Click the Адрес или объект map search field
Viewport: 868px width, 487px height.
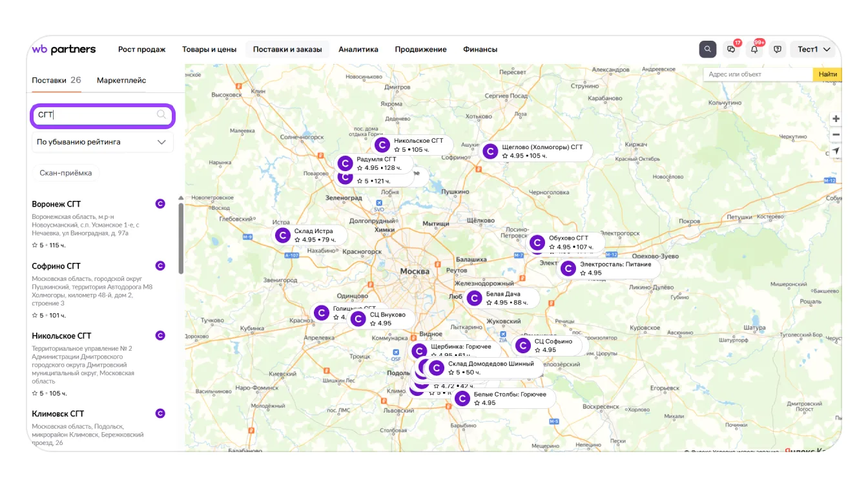[x=758, y=74]
